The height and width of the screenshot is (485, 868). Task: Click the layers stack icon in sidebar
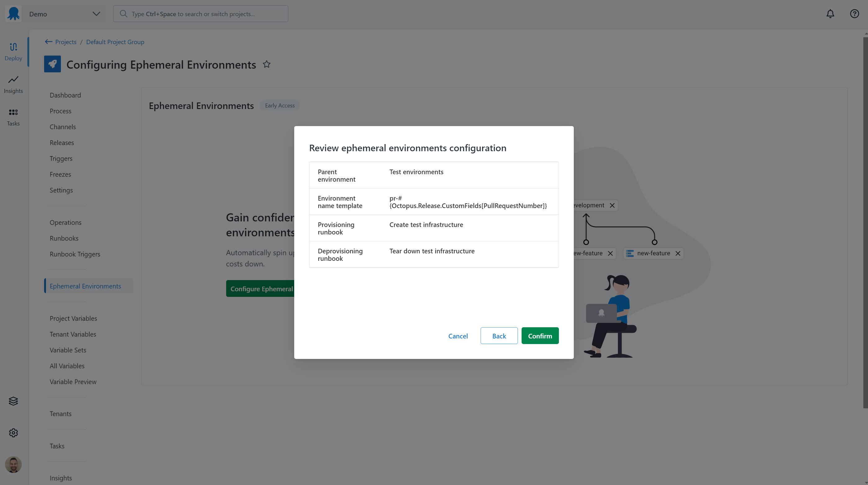(x=13, y=401)
